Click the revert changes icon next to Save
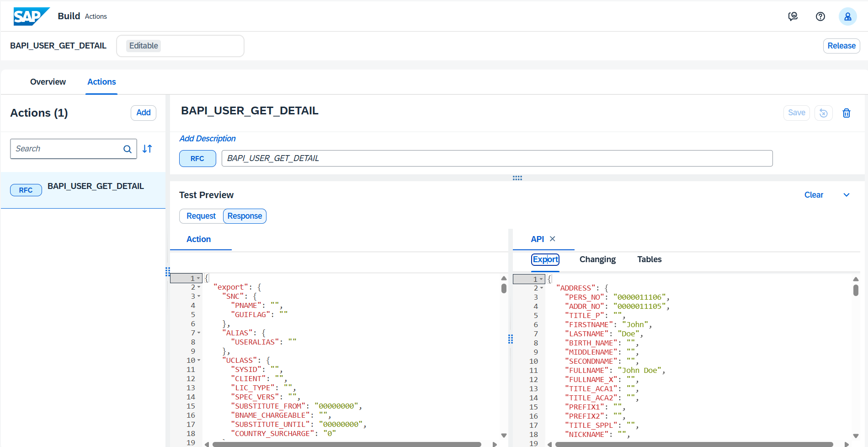868x447 pixels. click(x=823, y=113)
